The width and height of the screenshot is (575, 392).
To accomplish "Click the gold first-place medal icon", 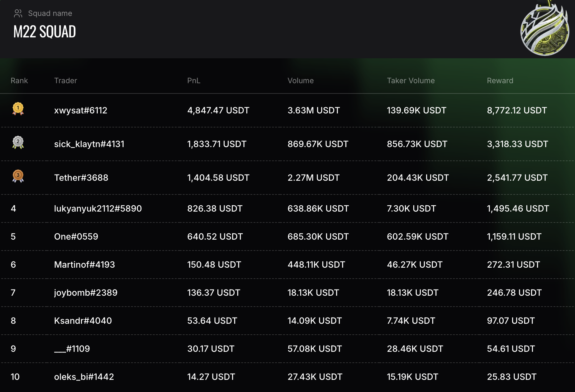I will [18, 109].
